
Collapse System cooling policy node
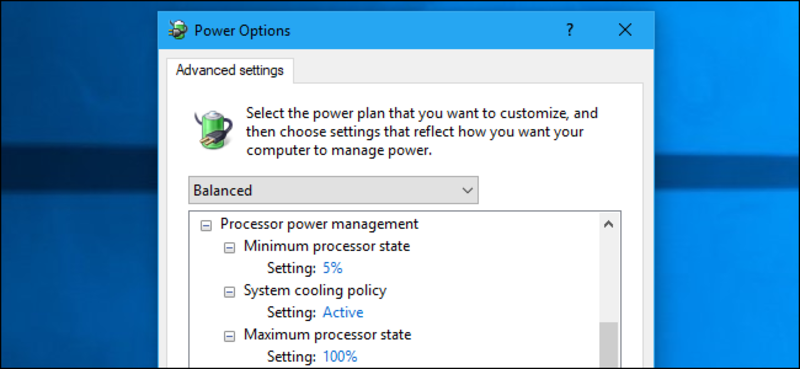click(x=230, y=292)
